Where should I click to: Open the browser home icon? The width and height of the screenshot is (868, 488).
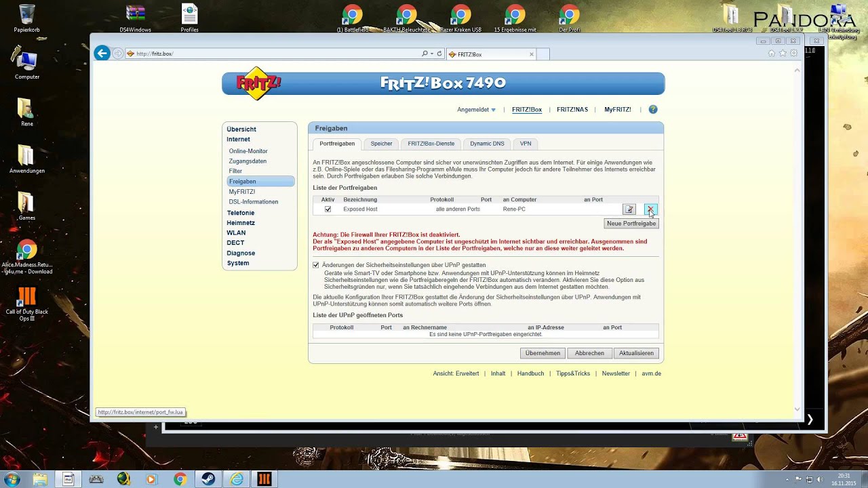tap(772, 54)
